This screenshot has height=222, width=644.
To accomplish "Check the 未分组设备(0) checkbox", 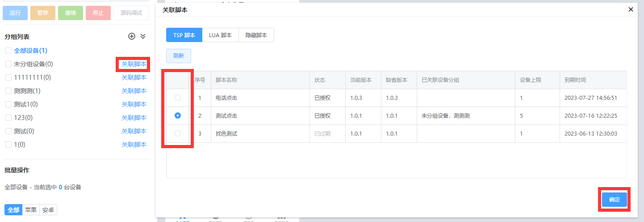I will tap(8, 64).
